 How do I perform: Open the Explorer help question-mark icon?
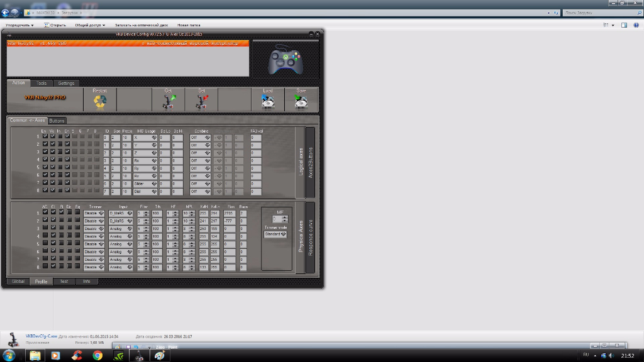click(x=636, y=25)
